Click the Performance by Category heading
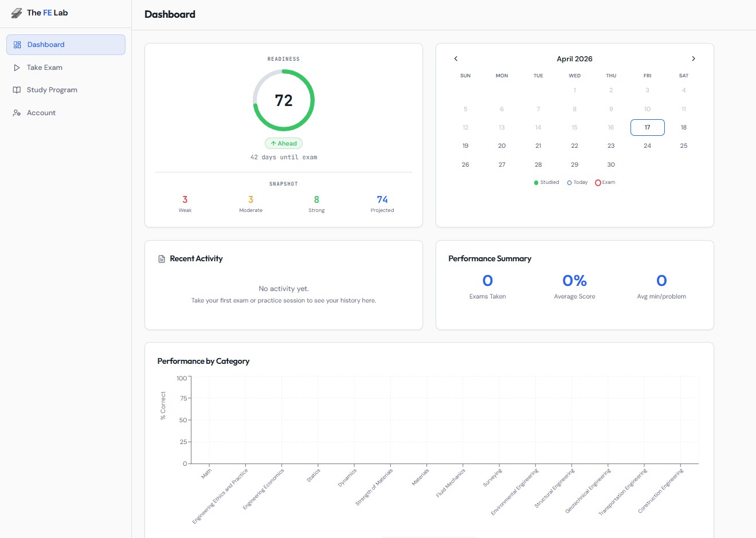 [x=203, y=361]
